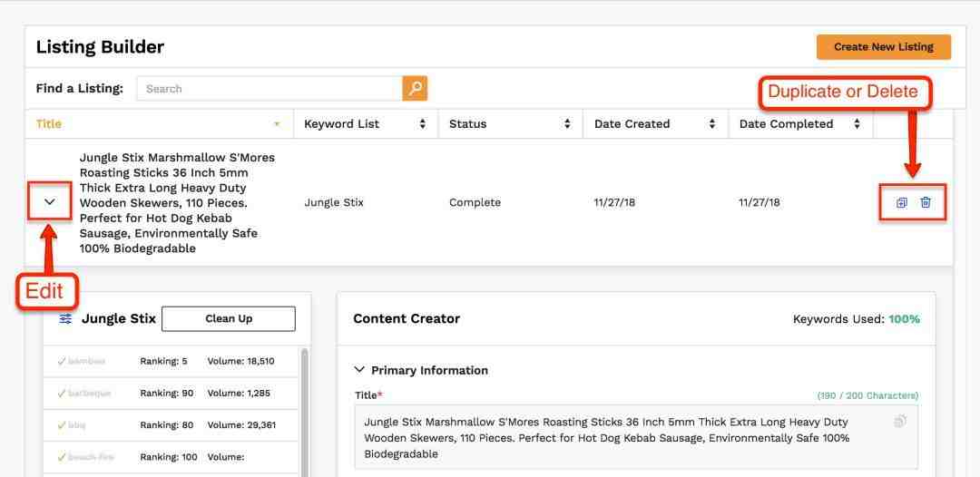The height and width of the screenshot is (477, 980).
Task: Click the keyword filter sliders icon
Action: click(65, 318)
